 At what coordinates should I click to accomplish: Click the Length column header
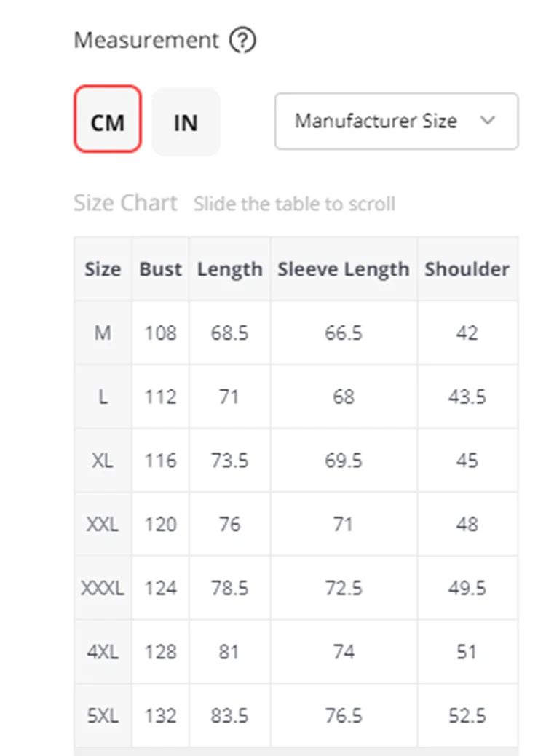pyautogui.click(x=229, y=269)
